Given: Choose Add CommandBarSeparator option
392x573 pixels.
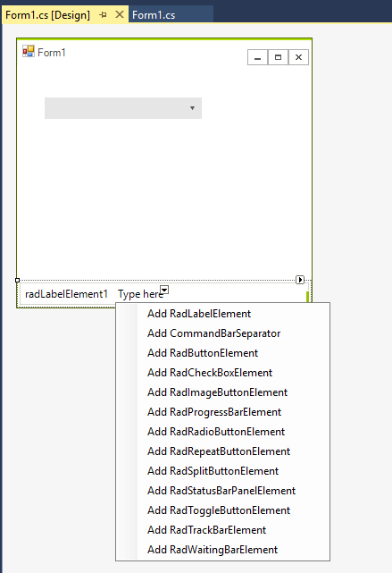Looking at the screenshot, I should [222, 333].
